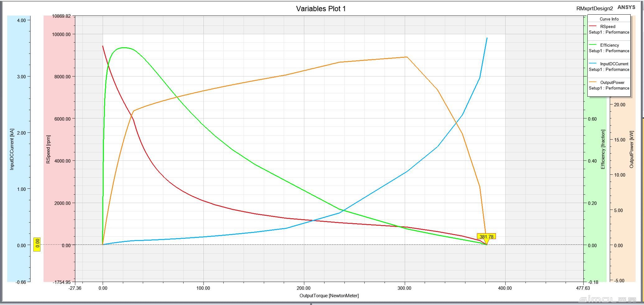Click the 2.00 tick on current axis

coord(21,133)
